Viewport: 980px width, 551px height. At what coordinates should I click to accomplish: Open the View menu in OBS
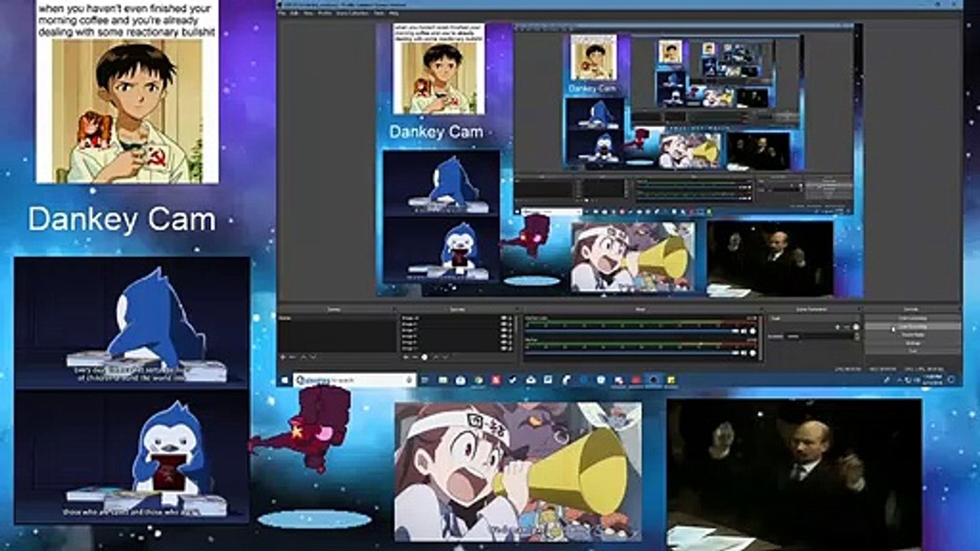pyautogui.click(x=308, y=13)
